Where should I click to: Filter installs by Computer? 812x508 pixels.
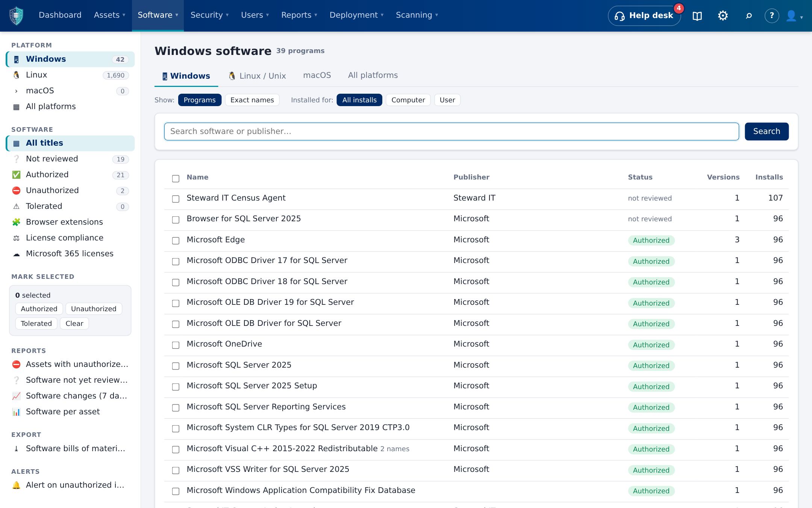[x=408, y=100]
